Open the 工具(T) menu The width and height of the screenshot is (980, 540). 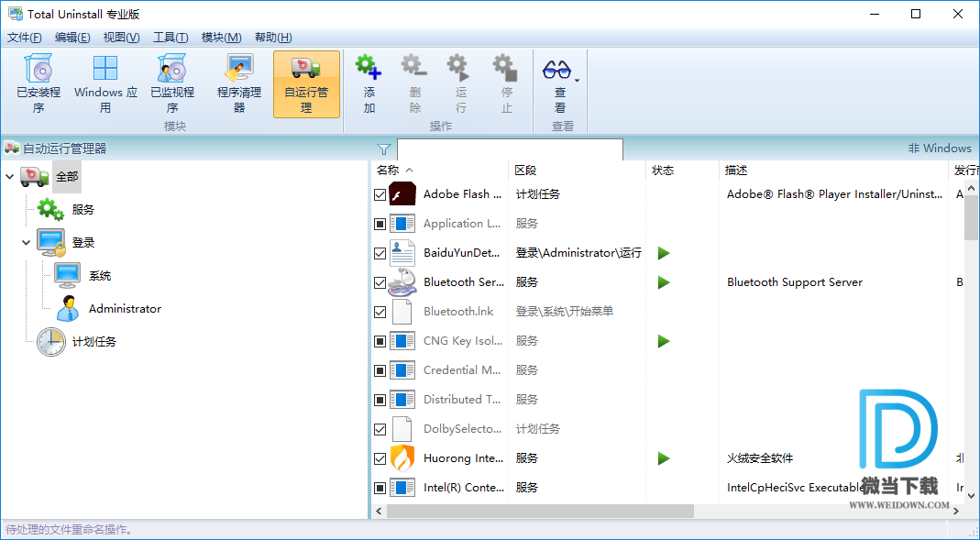pos(171,38)
